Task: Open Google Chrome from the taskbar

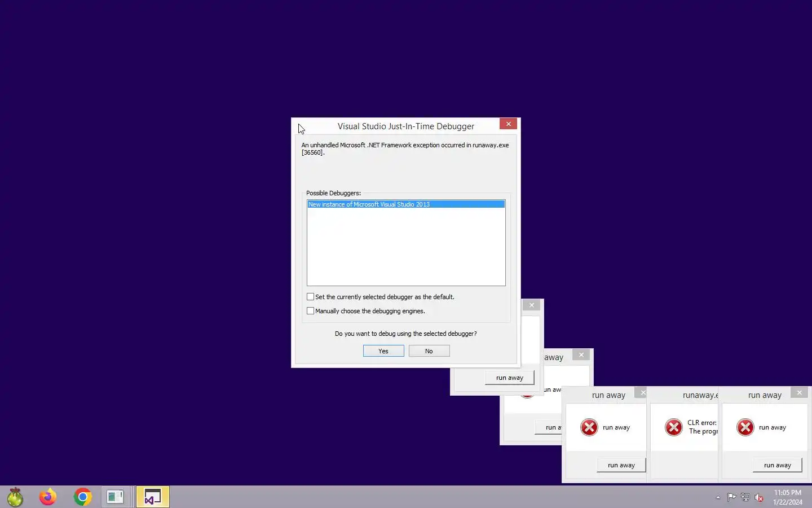Action: (x=82, y=497)
